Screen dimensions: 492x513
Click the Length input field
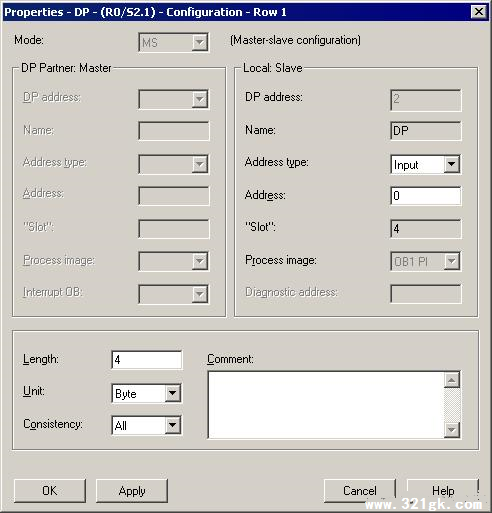[x=147, y=360]
